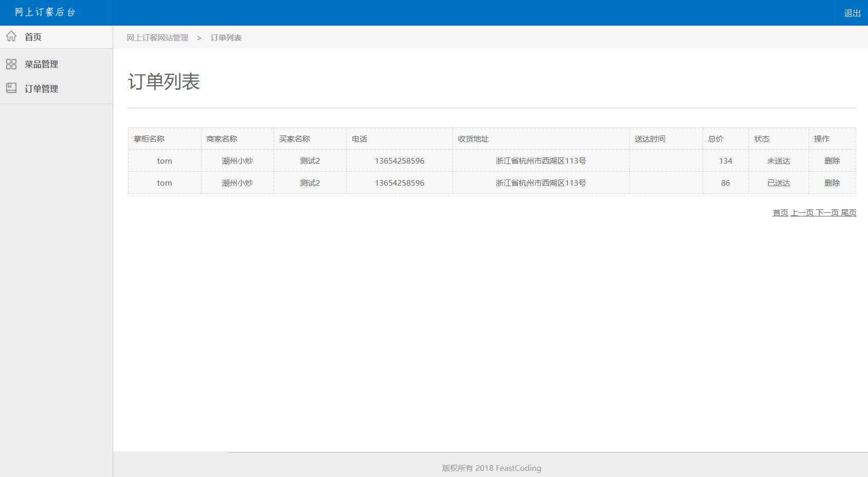Jump to 尾页 last page
Viewport: 868px width, 477px height.
pyautogui.click(x=849, y=212)
